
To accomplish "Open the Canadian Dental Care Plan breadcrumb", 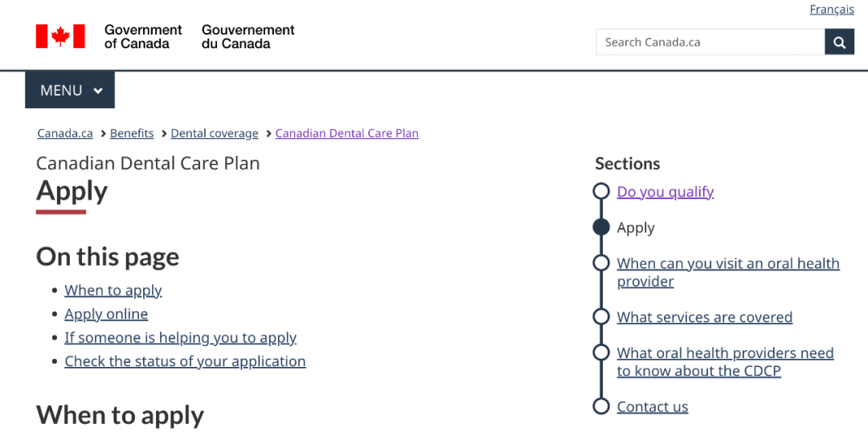I will 347,133.
